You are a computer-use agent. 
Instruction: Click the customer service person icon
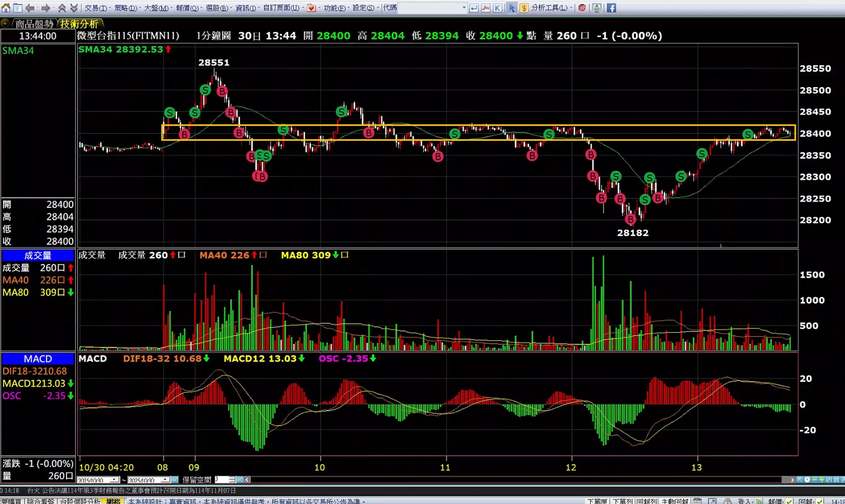point(597,8)
